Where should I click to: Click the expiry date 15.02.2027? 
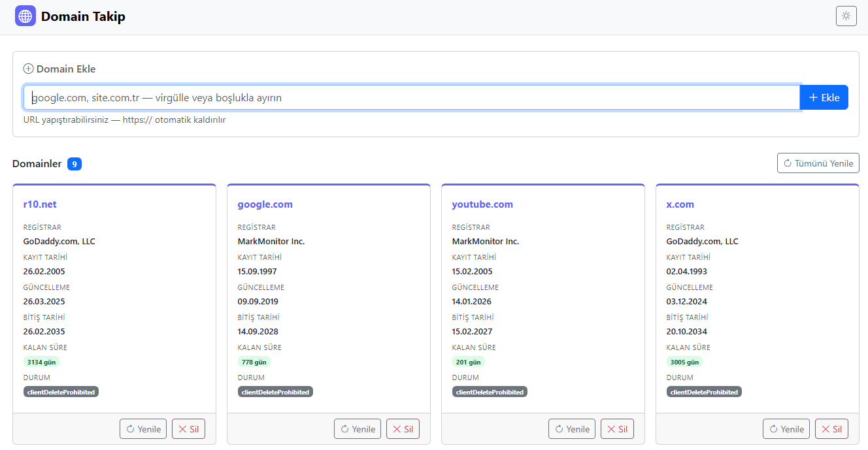point(473,331)
